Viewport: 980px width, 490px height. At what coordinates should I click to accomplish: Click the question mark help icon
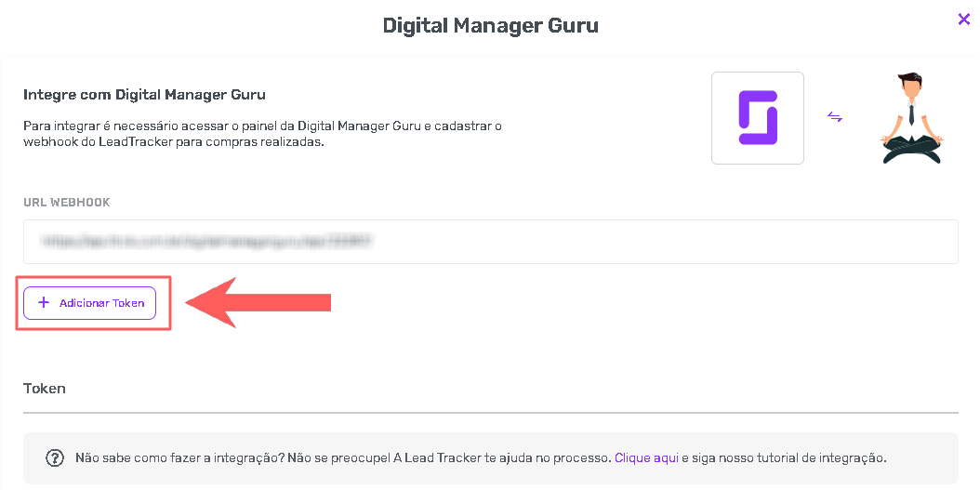coord(55,457)
